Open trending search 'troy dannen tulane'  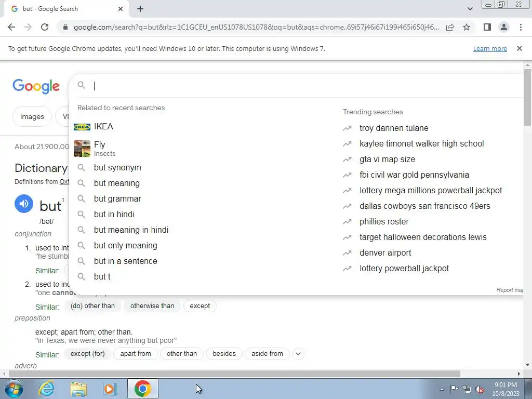pyautogui.click(x=394, y=128)
